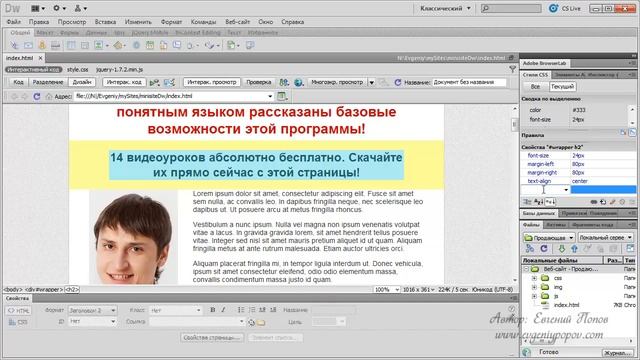Click the email link insert icon
640x360 pixels.
point(28,45)
